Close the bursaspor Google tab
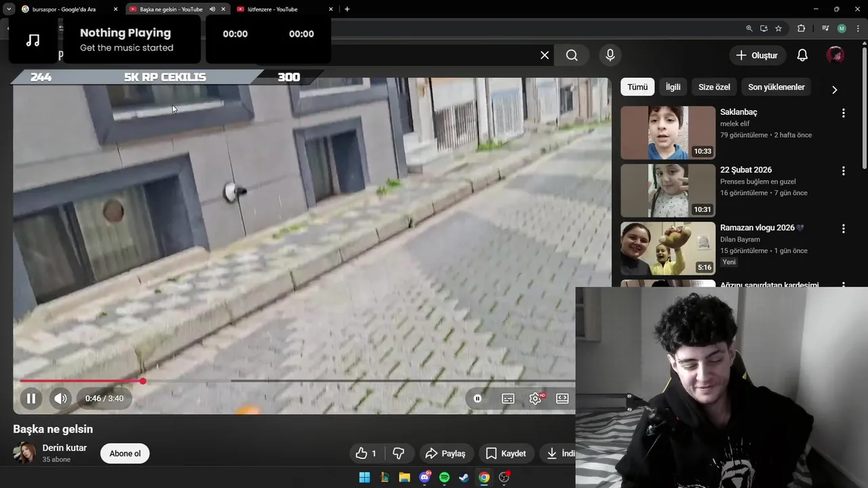This screenshot has width=868, height=488. tap(116, 9)
